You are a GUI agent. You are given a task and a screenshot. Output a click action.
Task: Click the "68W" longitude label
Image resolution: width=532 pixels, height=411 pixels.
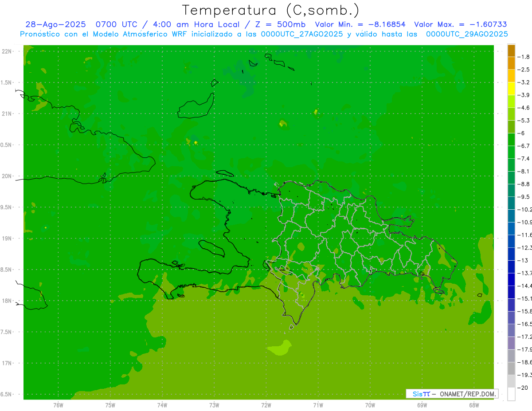(474, 405)
